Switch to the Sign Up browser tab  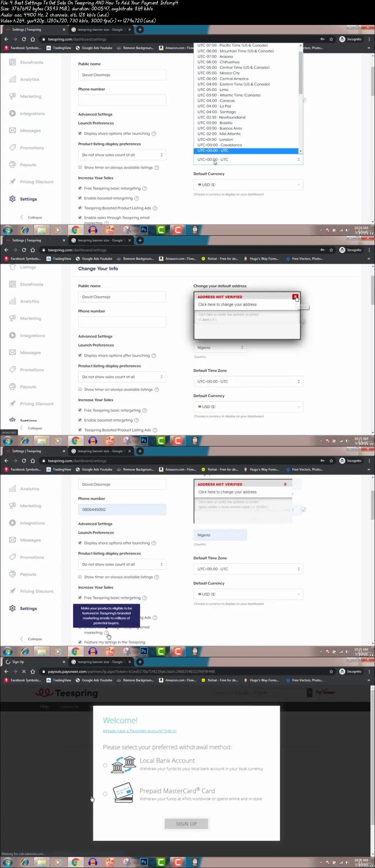[x=35, y=662]
